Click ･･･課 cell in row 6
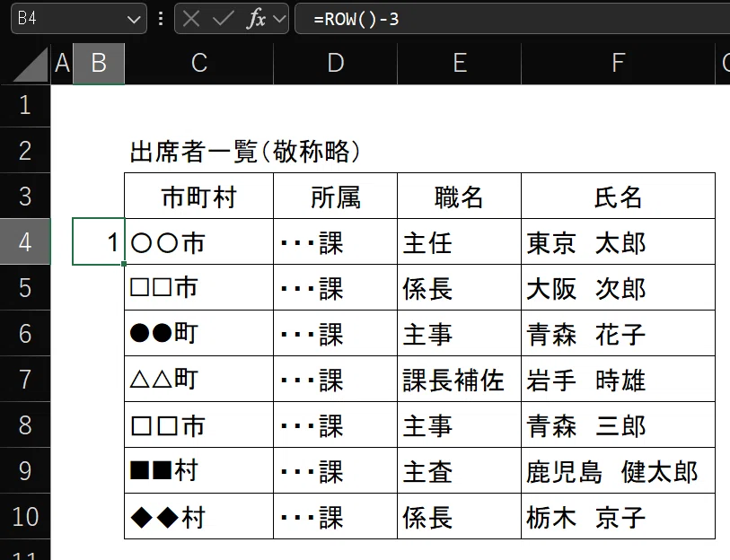The height and width of the screenshot is (560, 730). [x=335, y=333]
